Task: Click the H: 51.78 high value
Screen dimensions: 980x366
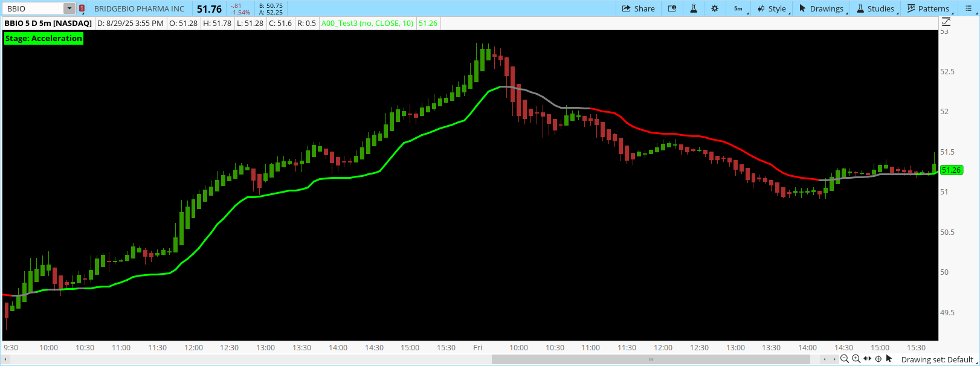Action: click(218, 23)
